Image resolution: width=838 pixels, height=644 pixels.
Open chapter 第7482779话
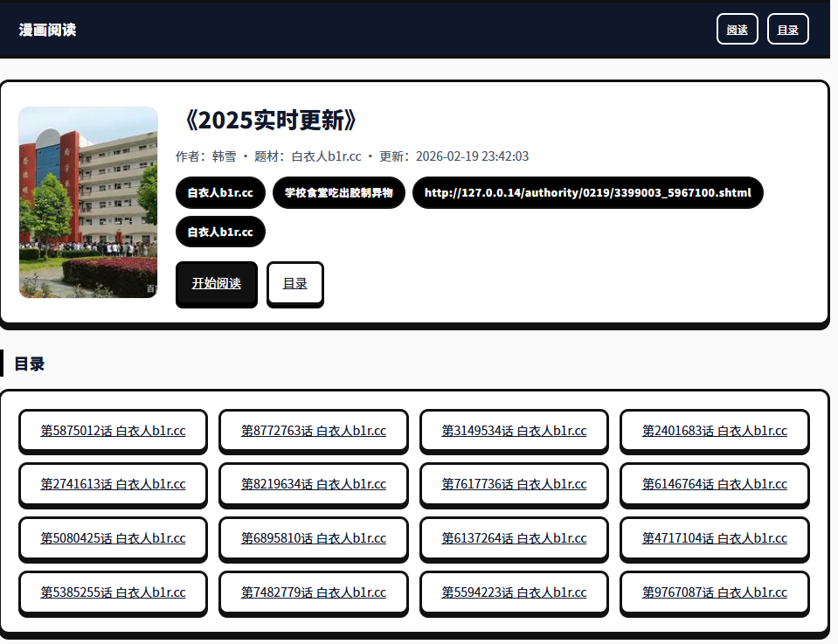[313, 592]
